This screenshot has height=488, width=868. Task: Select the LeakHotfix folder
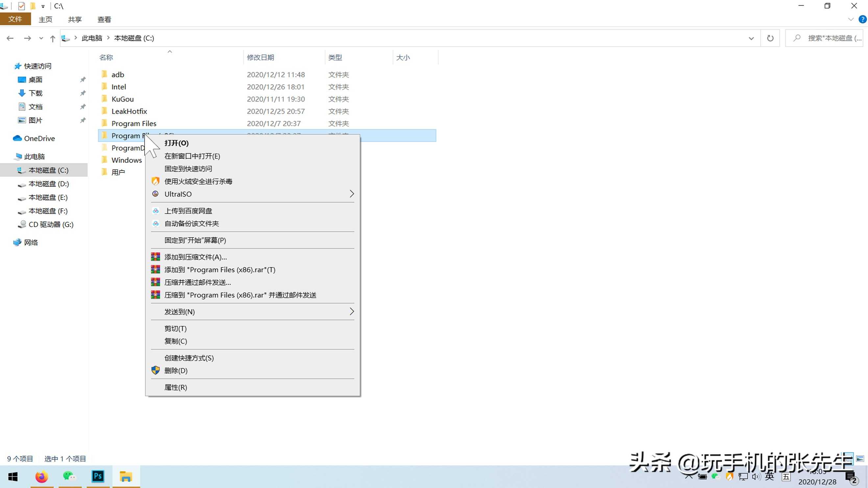coord(130,111)
